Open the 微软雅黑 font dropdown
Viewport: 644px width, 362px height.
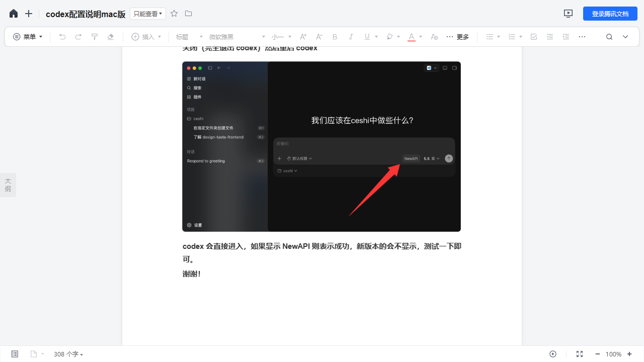point(237,37)
